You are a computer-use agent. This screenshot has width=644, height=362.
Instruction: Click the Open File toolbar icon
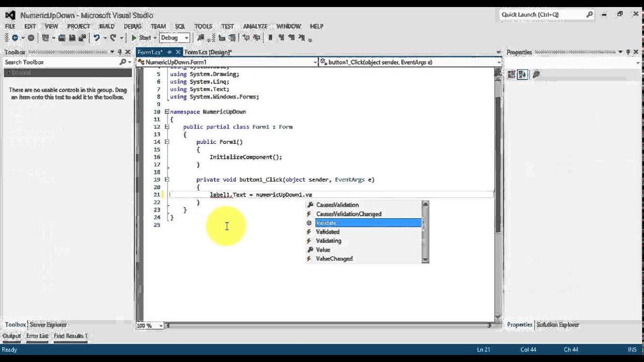(x=62, y=38)
